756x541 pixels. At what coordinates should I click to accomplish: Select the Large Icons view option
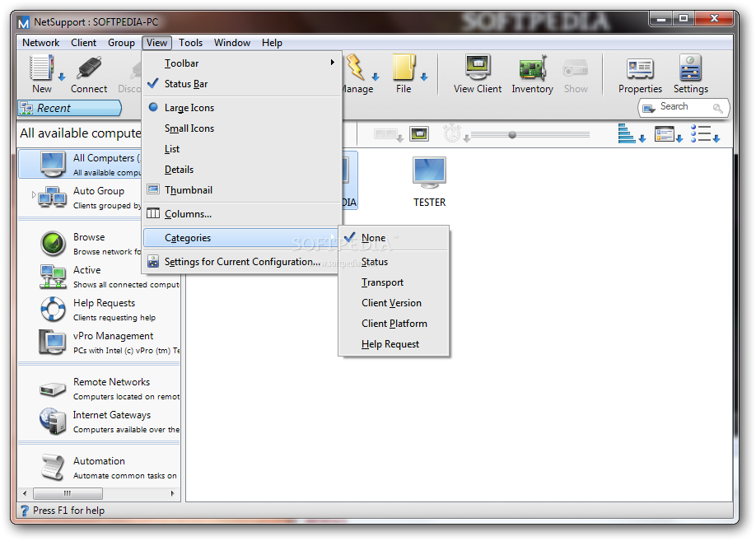241,108
